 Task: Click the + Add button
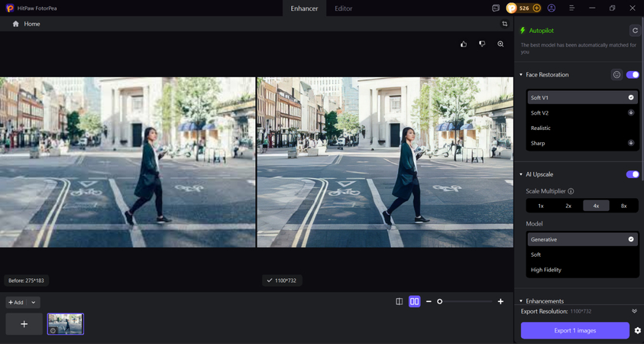16,303
